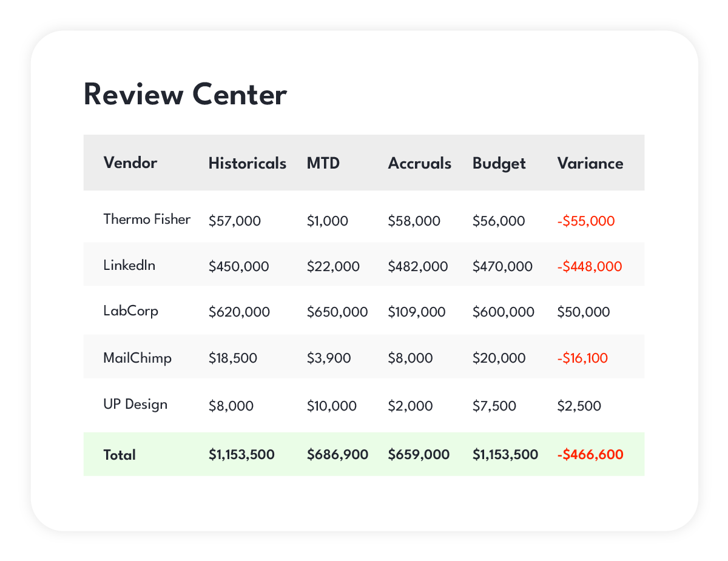Viewport: 728px width, 561px height.
Task: Click UP Design's $7,500 budget cell
Action: (494, 406)
